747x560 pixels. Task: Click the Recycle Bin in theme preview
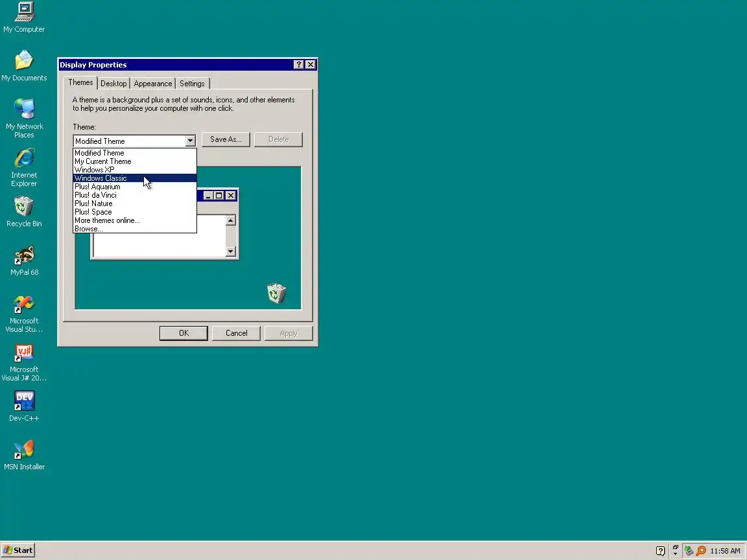(x=276, y=294)
